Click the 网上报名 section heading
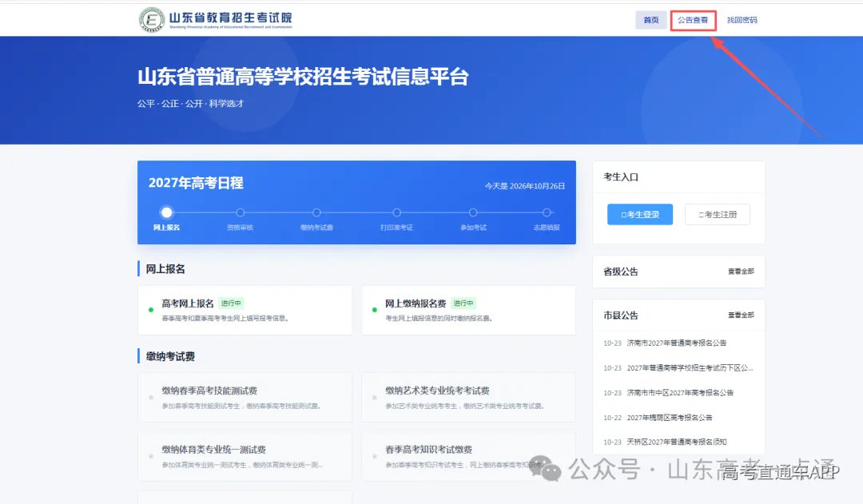 point(165,269)
